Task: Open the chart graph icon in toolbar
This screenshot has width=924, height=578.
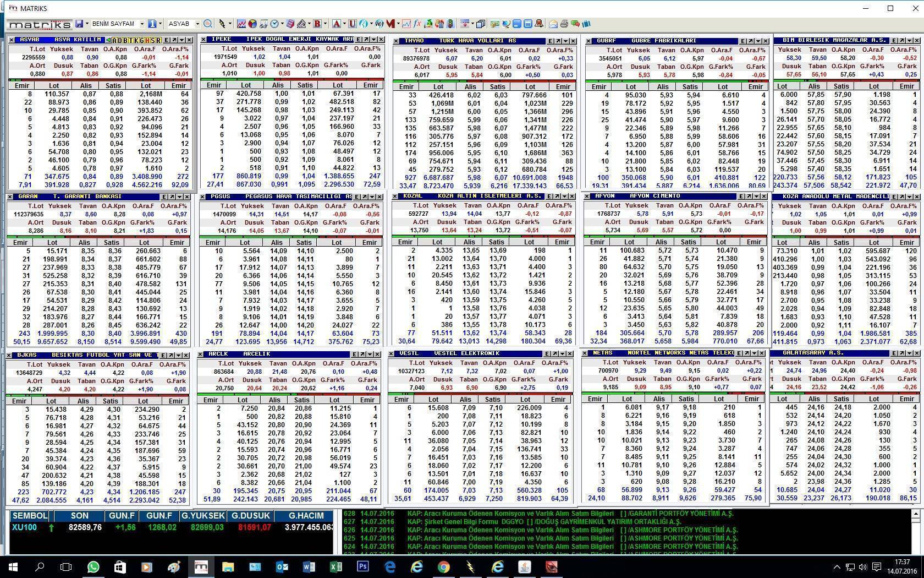Action: tap(241, 24)
